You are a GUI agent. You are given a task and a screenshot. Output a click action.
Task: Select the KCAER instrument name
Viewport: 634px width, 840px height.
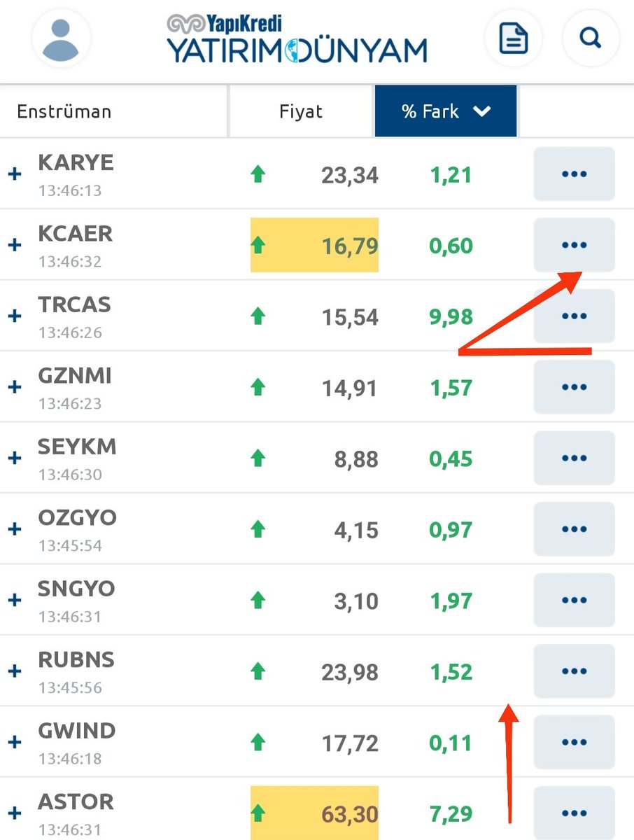[x=75, y=233]
